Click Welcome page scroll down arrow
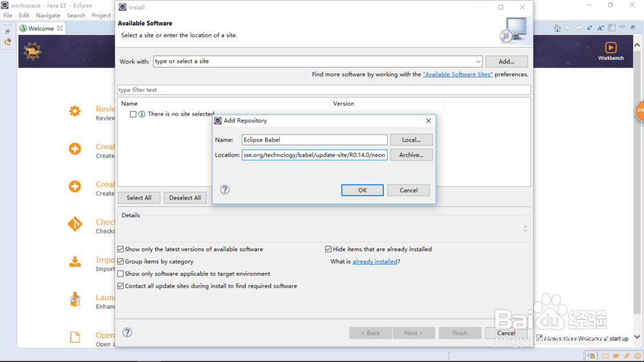Viewport: 644px width, 362px height. pos(637,336)
